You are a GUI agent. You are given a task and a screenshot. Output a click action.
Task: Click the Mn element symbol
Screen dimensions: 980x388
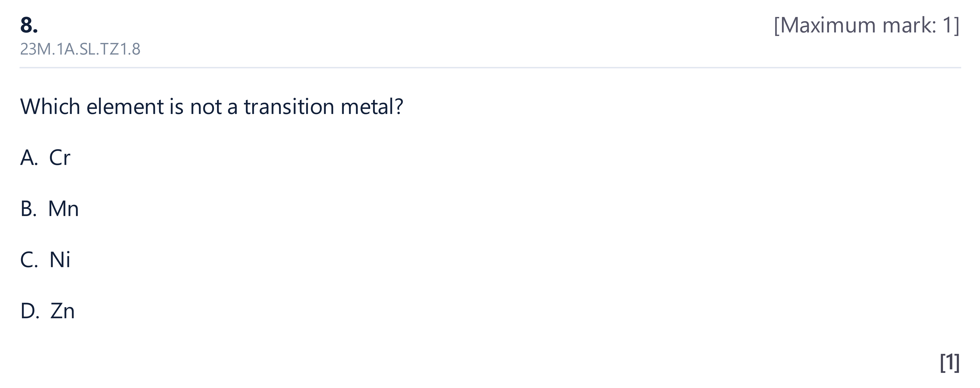[x=64, y=209]
